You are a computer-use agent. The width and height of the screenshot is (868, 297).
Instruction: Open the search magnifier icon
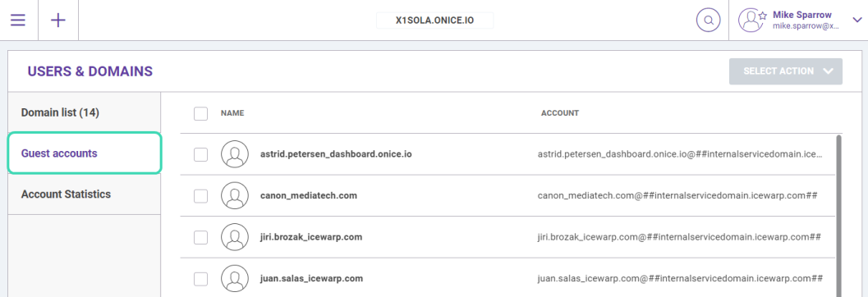click(x=708, y=21)
